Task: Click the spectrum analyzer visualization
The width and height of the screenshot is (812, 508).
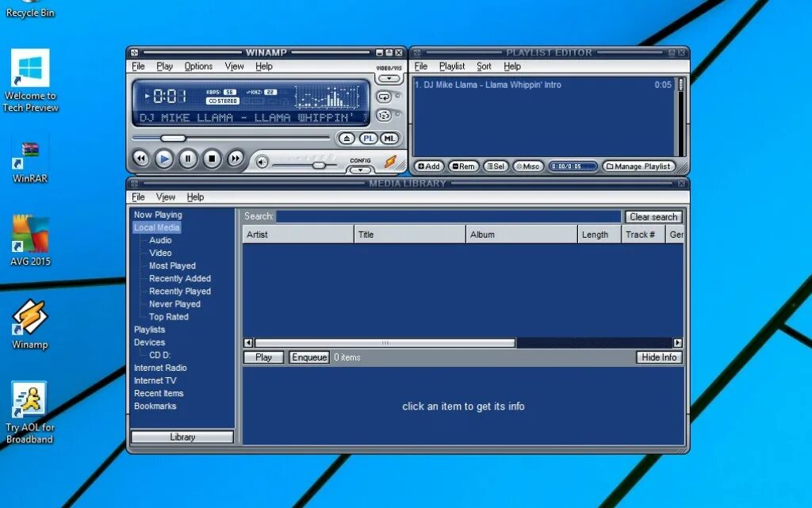Action: (327, 97)
